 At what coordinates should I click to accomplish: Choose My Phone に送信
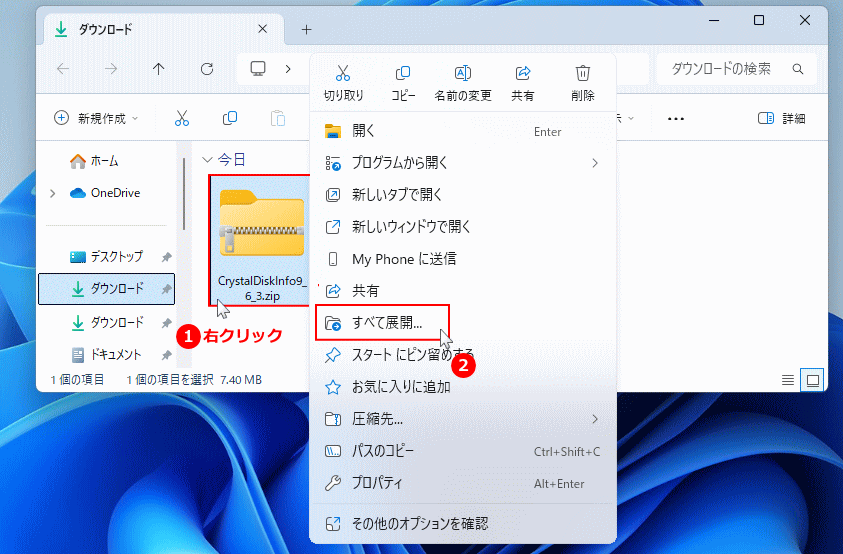463,259
